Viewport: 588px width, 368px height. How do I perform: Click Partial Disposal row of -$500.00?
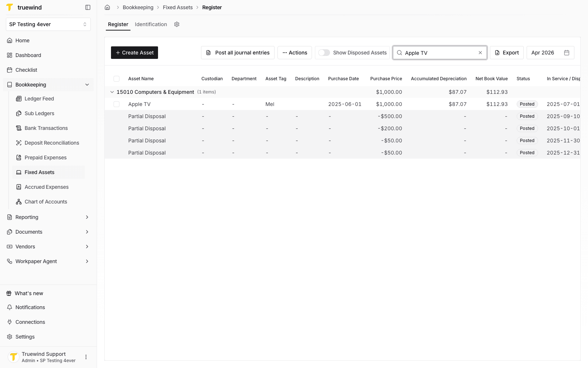(x=343, y=116)
